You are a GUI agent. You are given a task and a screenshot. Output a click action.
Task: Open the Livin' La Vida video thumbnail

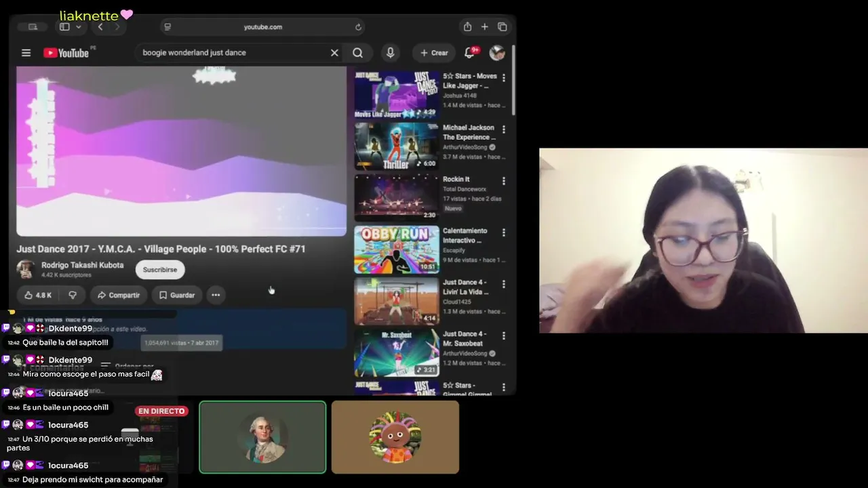[397, 301]
